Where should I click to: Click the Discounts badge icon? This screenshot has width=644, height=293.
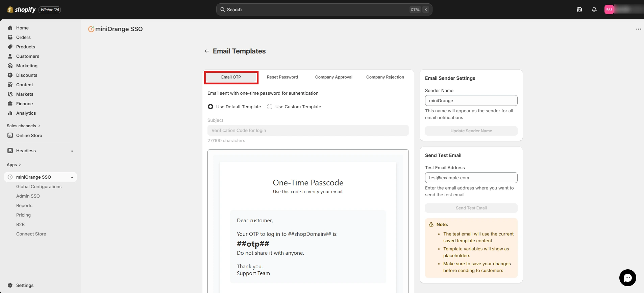[10, 75]
